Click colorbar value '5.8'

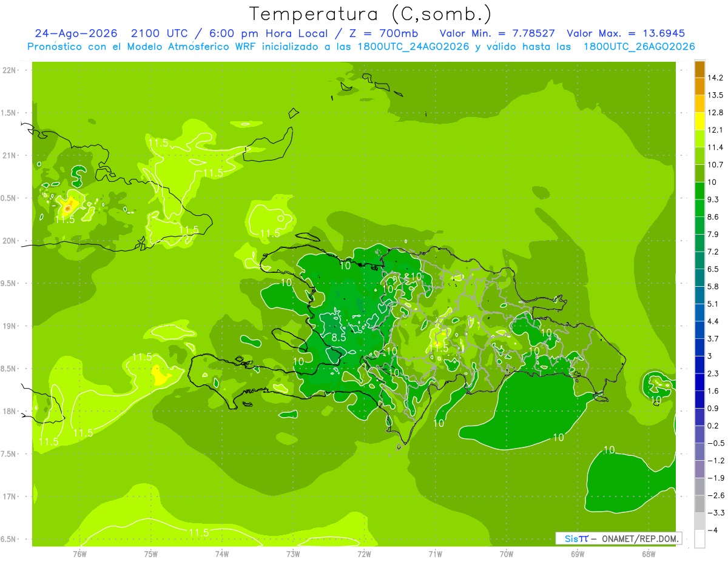click(713, 286)
